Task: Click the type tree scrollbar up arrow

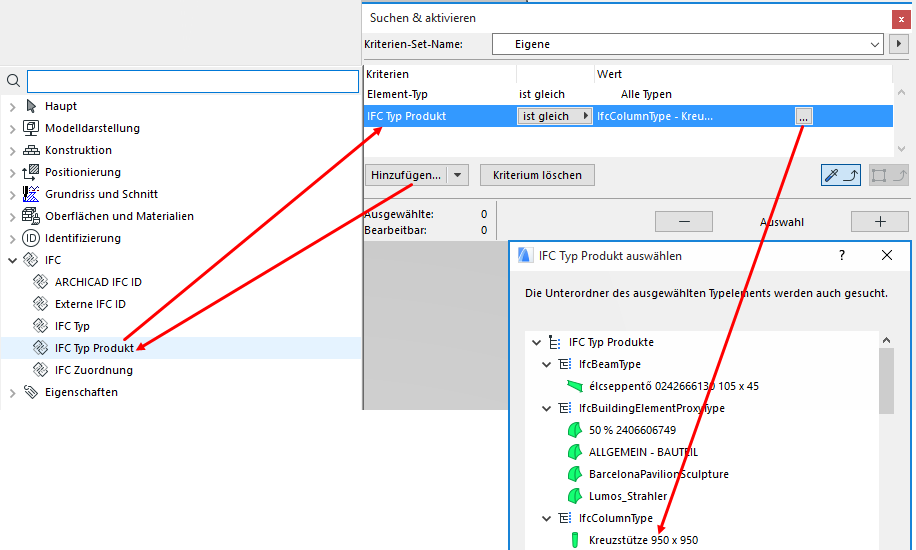Action: [886, 340]
